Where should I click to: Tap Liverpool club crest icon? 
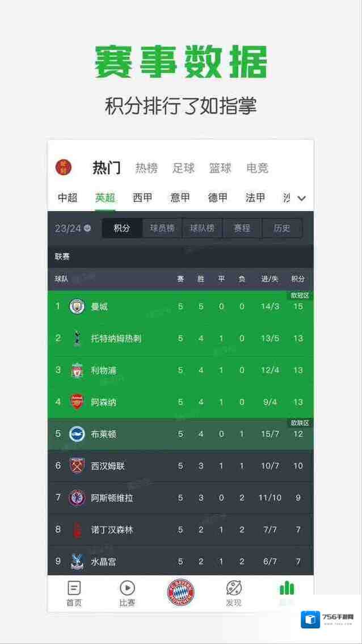(x=77, y=371)
